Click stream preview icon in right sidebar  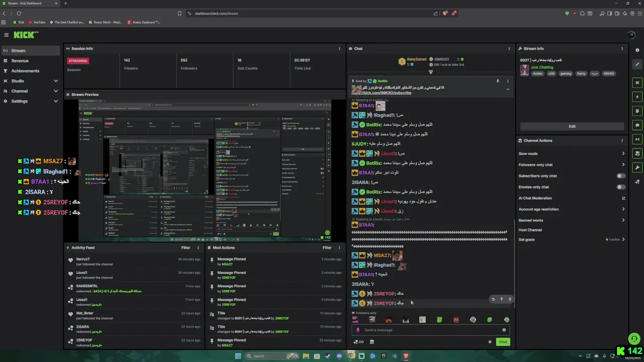tap(637, 83)
